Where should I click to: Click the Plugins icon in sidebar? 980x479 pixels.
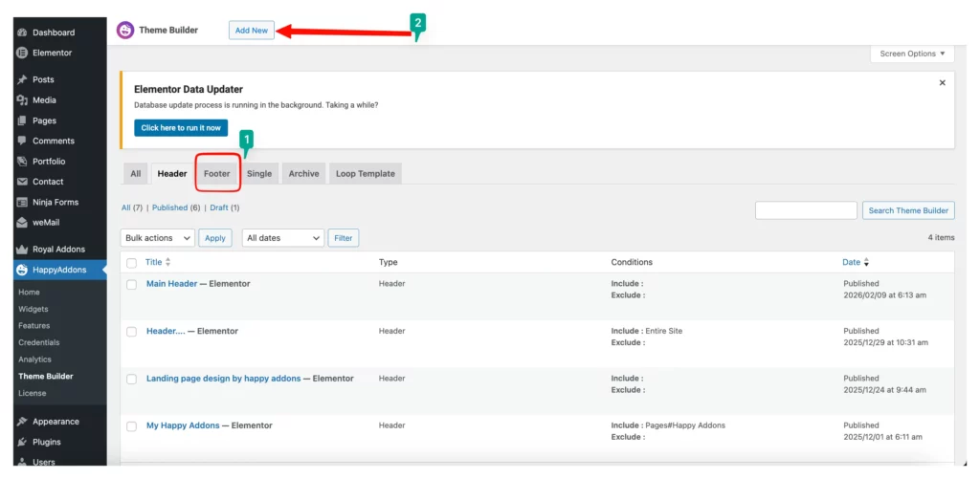pos(21,442)
